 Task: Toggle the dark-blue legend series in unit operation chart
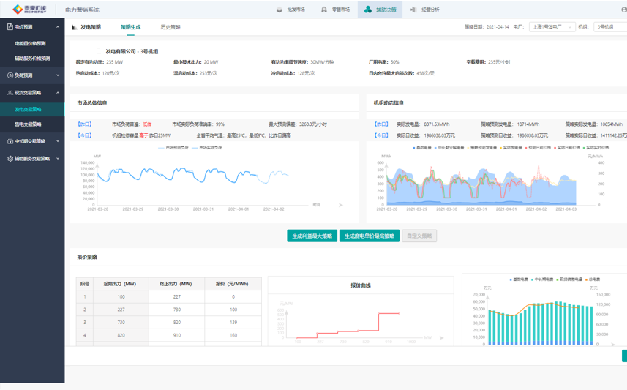(x=422, y=148)
